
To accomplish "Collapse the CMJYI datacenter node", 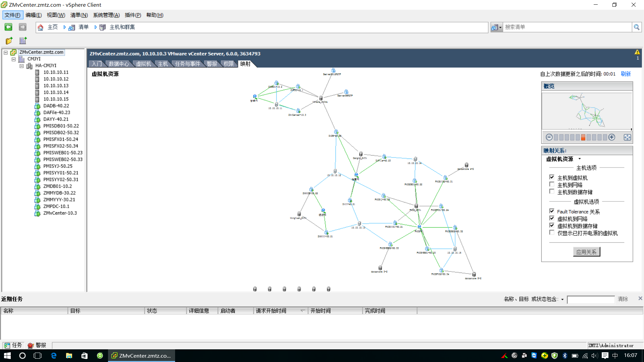I will [x=14, y=59].
